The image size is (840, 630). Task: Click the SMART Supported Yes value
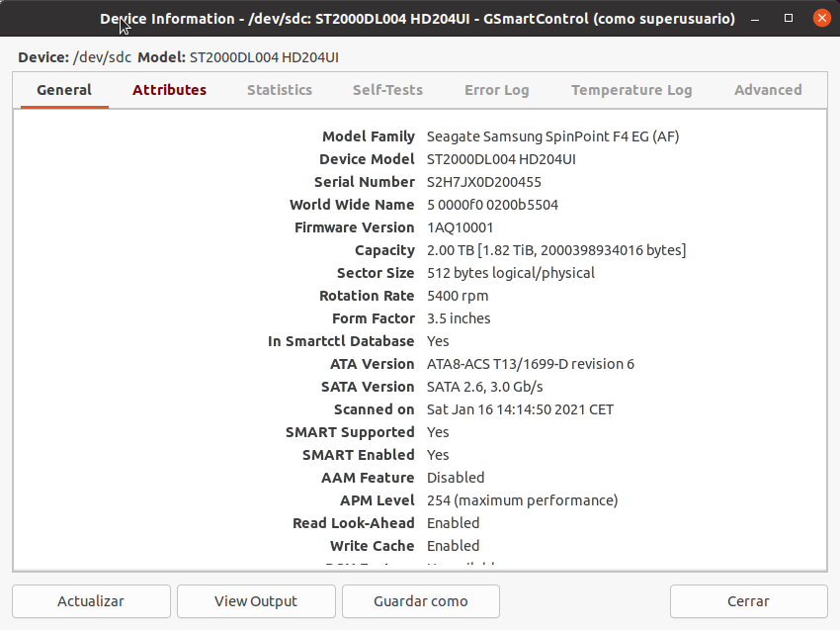438,432
